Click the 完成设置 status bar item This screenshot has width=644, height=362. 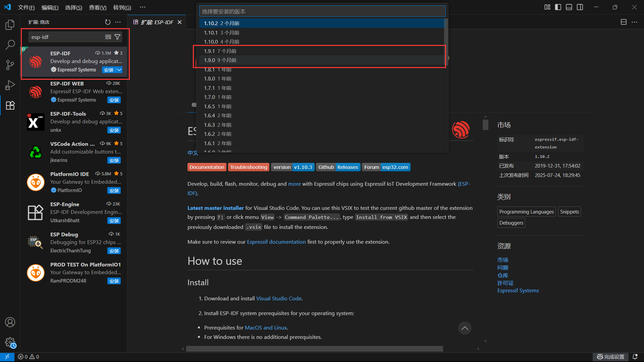click(610, 357)
